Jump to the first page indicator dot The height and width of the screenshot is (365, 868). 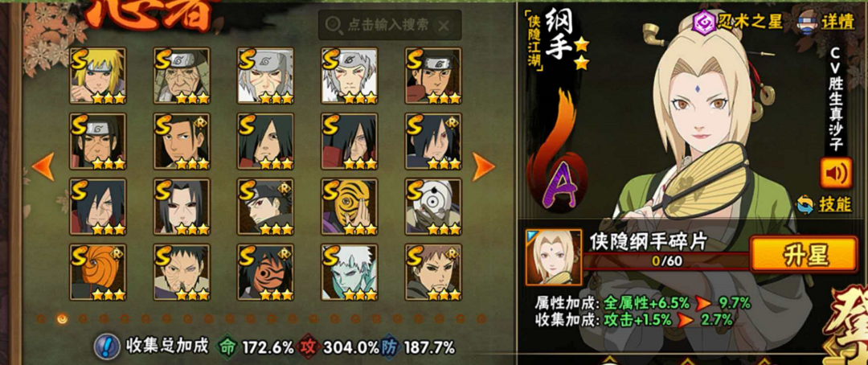click(x=41, y=318)
